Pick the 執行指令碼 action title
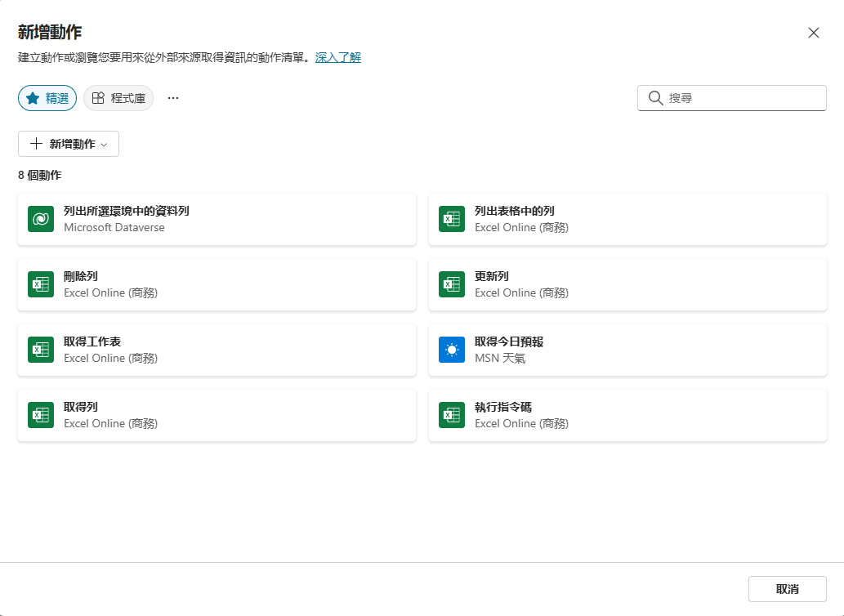 [x=503, y=407]
